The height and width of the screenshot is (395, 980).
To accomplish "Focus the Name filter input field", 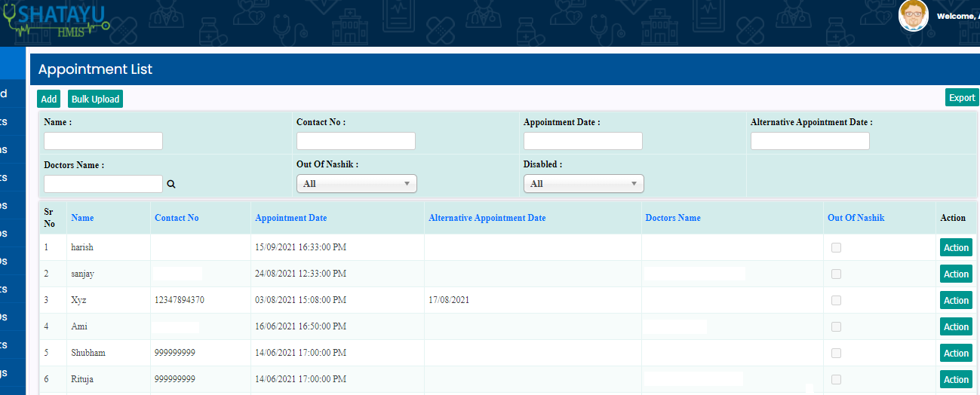I will coord(103,141).
